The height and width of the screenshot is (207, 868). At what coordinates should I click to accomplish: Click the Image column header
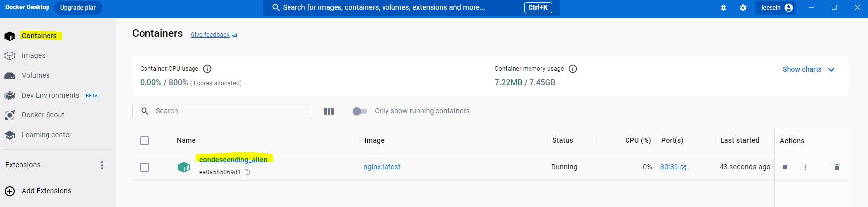[x=375, y=140]
